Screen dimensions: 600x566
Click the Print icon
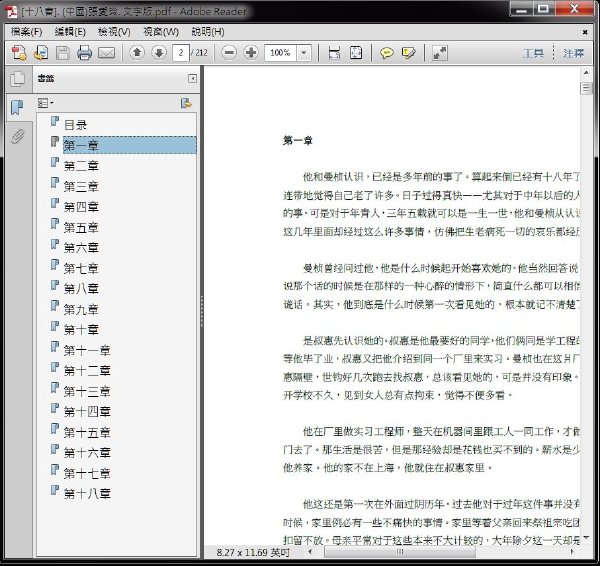coord(84,53)
